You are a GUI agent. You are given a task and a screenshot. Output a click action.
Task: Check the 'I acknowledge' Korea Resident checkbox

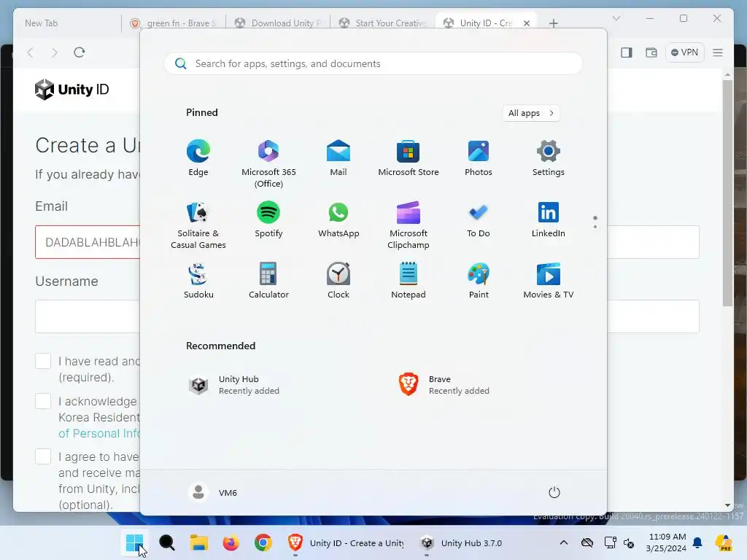pyautogui.click(x=43, y=401)
